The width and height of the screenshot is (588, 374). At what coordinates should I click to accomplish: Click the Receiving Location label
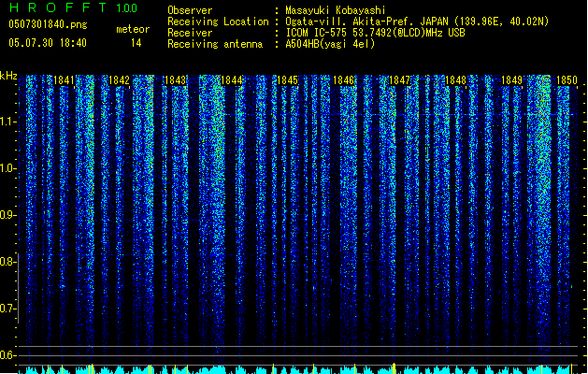(218, 22)
